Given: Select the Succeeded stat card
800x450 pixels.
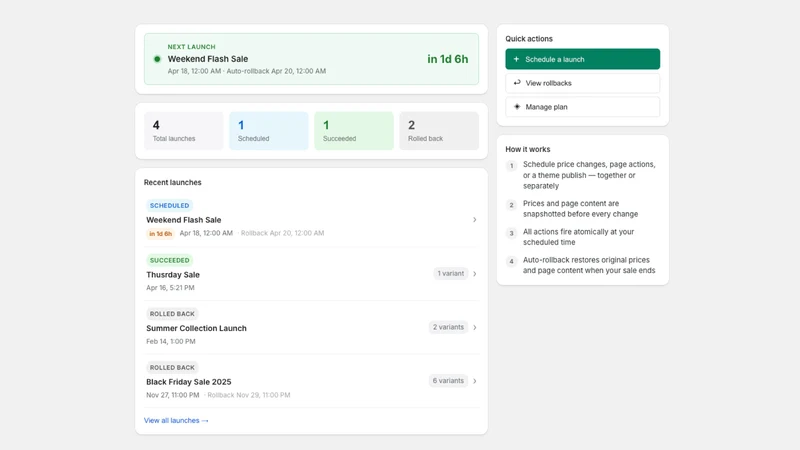Looking at the screenshot, I should (354, 131).
